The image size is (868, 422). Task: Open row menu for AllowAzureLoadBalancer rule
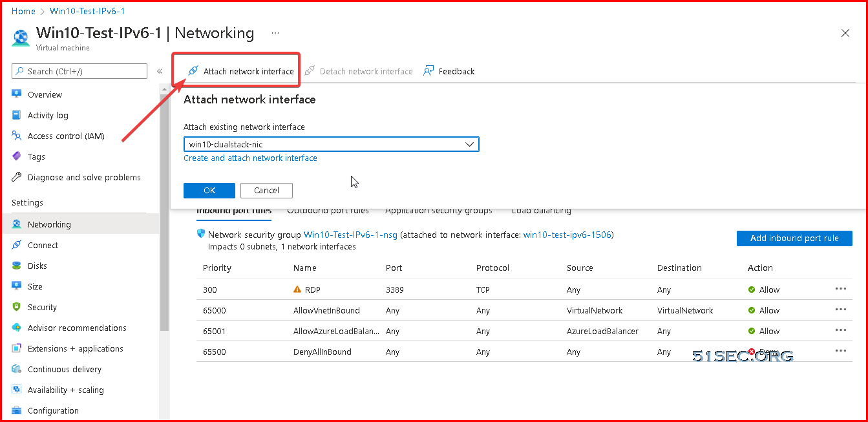pos(841,330)
